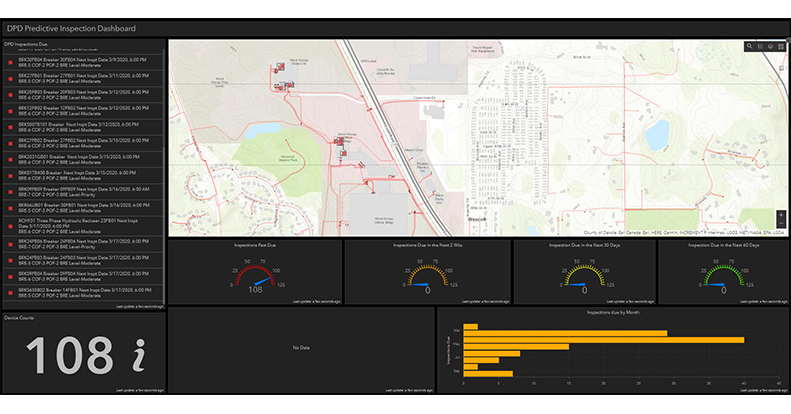
Task: Open the map layers icon
Action: coord(771,47)
